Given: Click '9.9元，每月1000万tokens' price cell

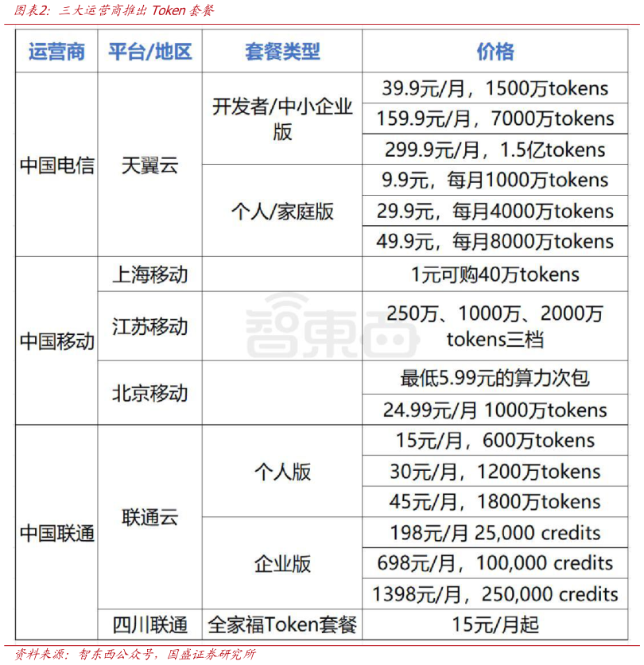Looking at the screenshot, I should point(495,180).
